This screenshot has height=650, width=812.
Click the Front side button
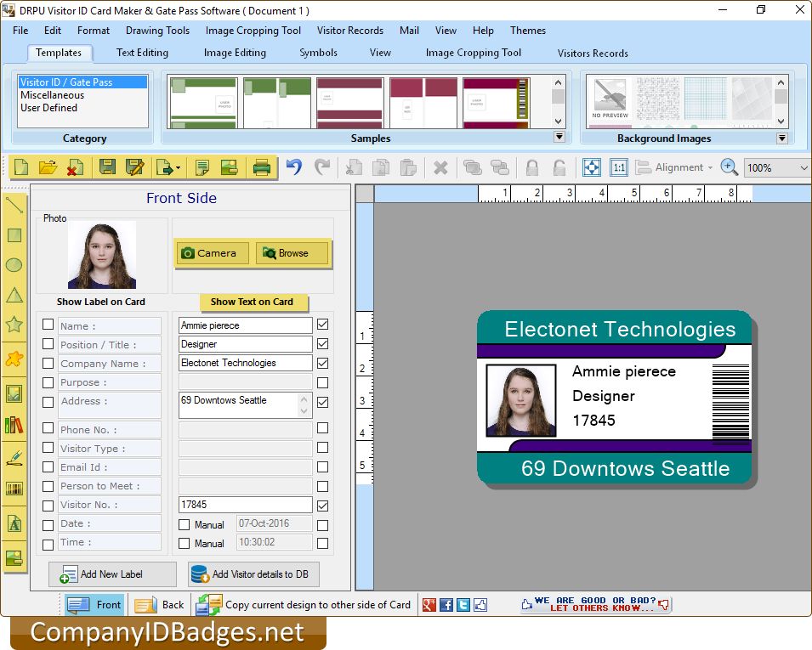click(94, 605)
